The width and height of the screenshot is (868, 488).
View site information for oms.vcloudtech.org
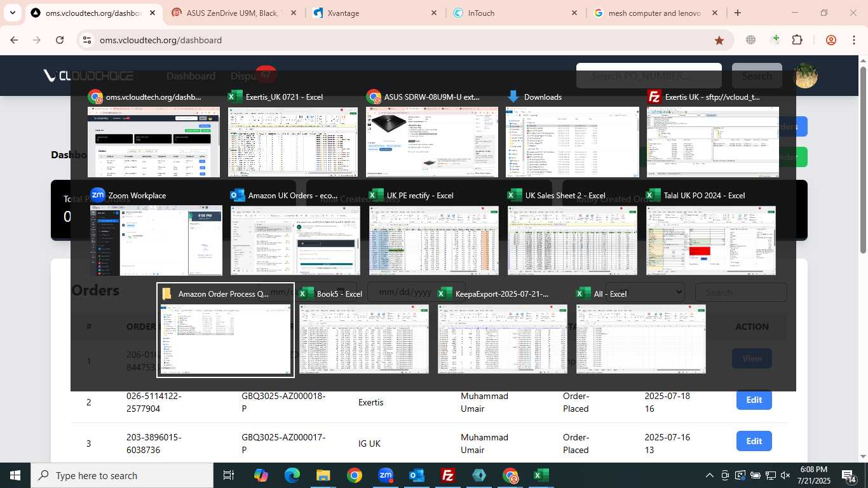pyautogui.click(x=87, y=40)
